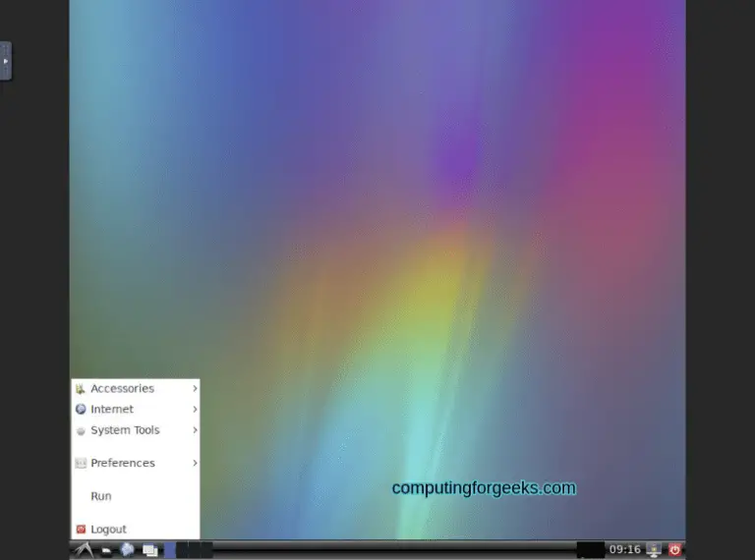Screen dimensions: 755x560
Task: Expand the side panel handle on left edge
Action: [6, 61]
